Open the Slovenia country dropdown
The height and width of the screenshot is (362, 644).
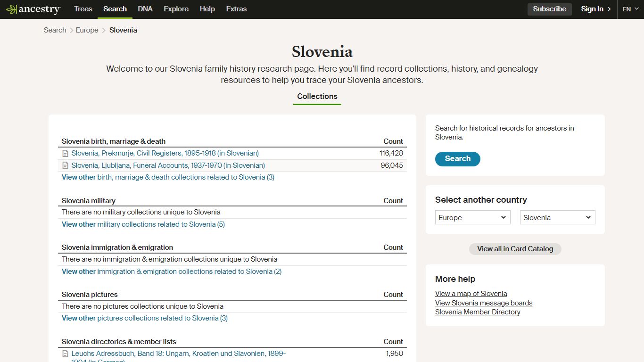click(x=558, y=217)
